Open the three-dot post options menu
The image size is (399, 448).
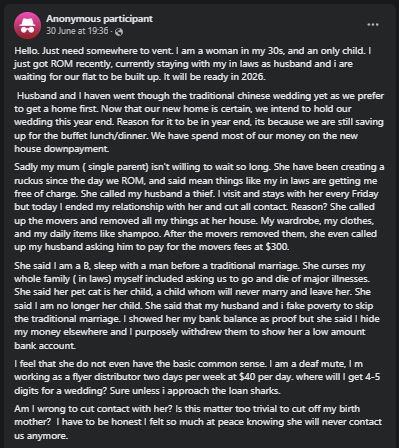(373, 25)
